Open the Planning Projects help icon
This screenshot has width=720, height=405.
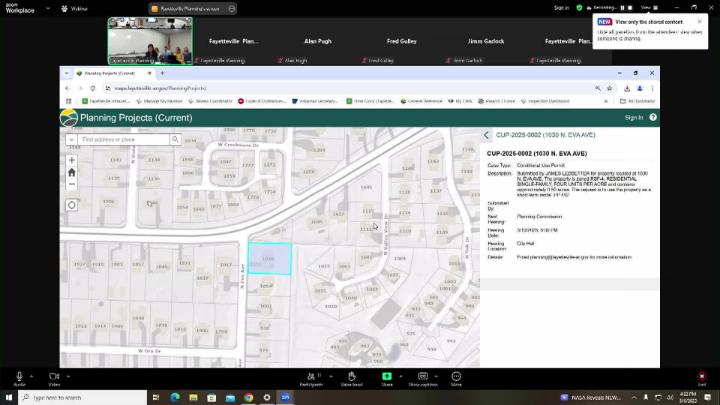(653, 118)
